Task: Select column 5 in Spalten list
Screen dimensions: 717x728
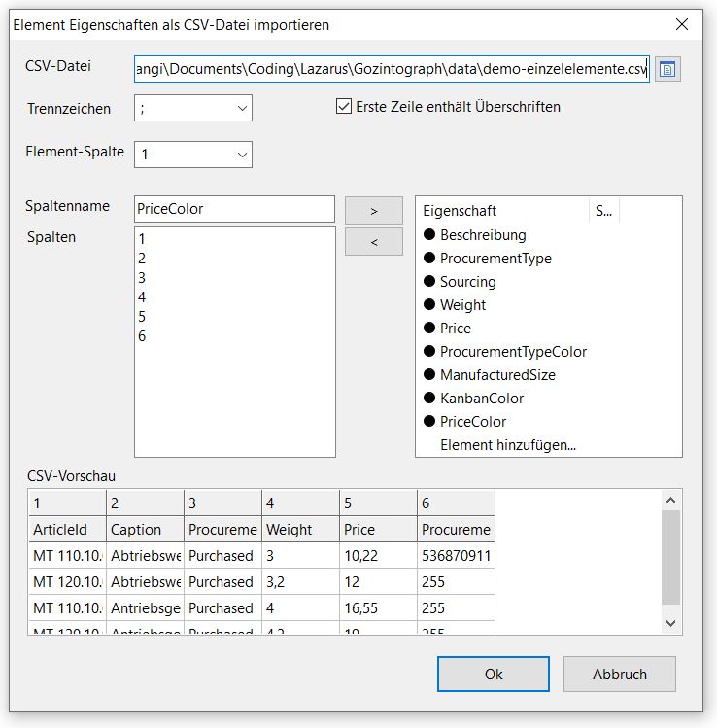Action: coord(234,317)
